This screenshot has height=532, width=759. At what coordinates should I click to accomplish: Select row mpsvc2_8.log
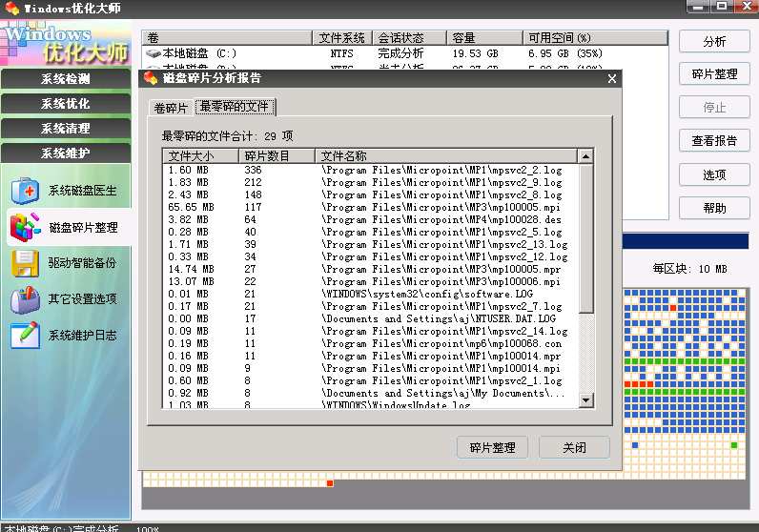370,194
